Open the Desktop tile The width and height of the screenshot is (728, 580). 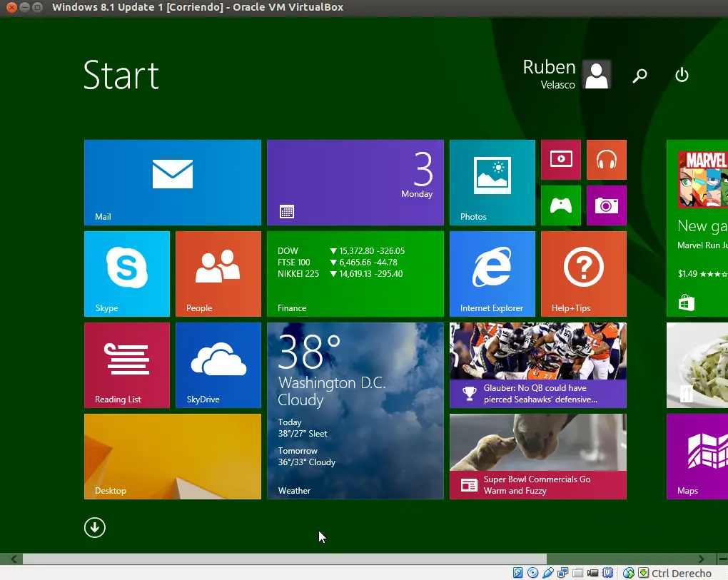172,457
